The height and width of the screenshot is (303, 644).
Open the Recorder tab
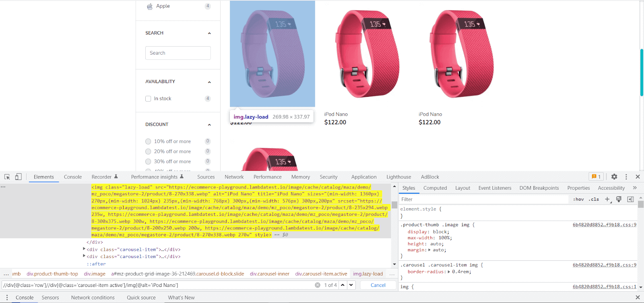pyautogui.click(x=105, y=177)
